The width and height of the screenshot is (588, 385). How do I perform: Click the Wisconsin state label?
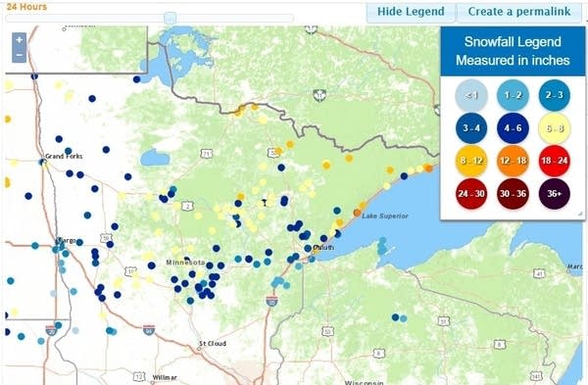click(364, 382)
